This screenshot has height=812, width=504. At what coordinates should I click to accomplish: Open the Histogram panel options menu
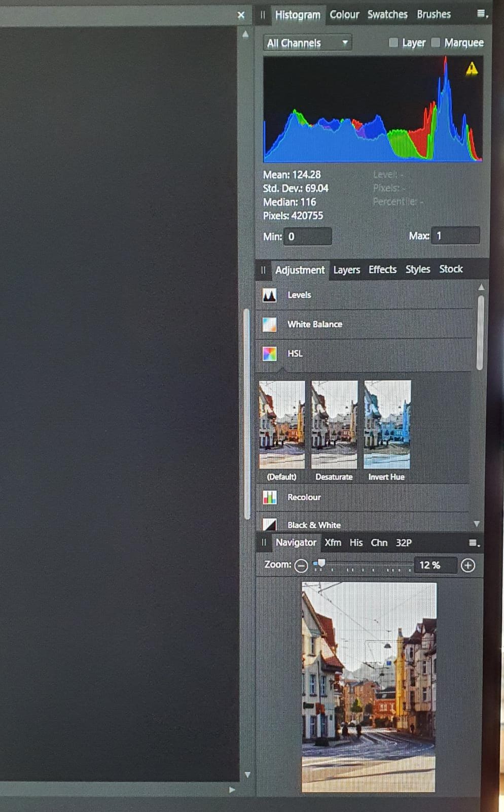(482, 14)
